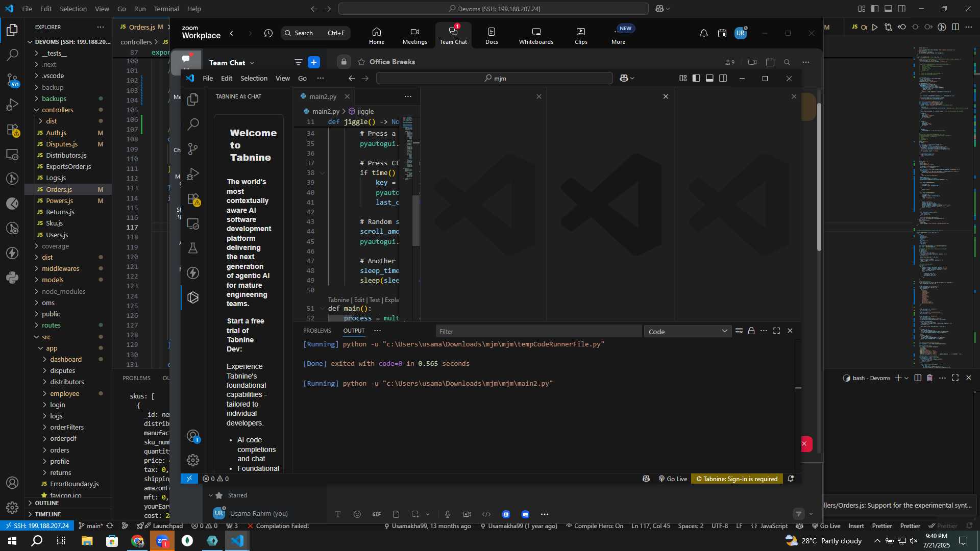The image size is (980, 551).
Task: Open Accounts icon in mjm window activity bar
Action: click(x=193, y=436)
